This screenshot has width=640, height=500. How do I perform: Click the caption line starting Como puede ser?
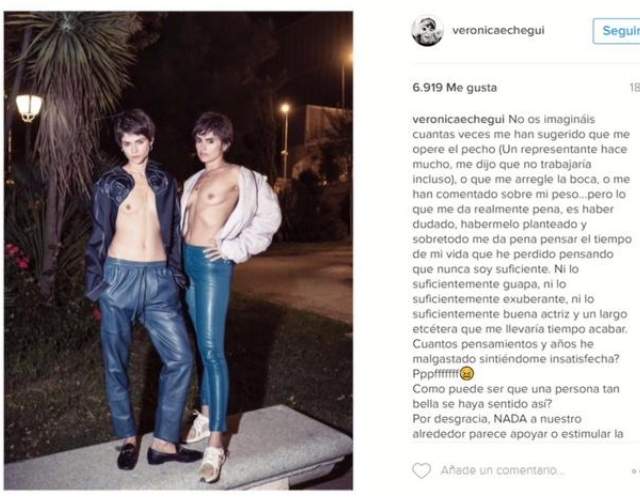click(x=516, y=389)
